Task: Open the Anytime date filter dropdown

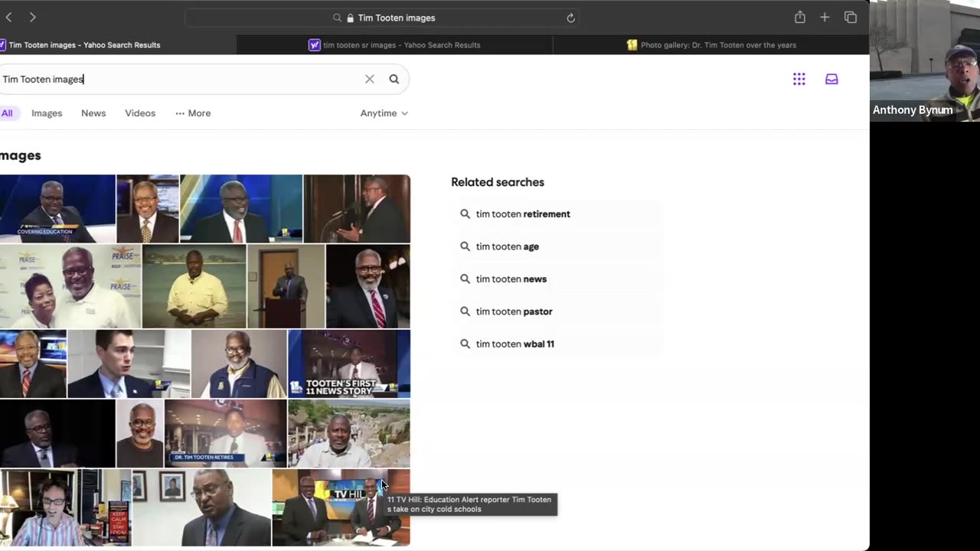Action: (384, 113)
